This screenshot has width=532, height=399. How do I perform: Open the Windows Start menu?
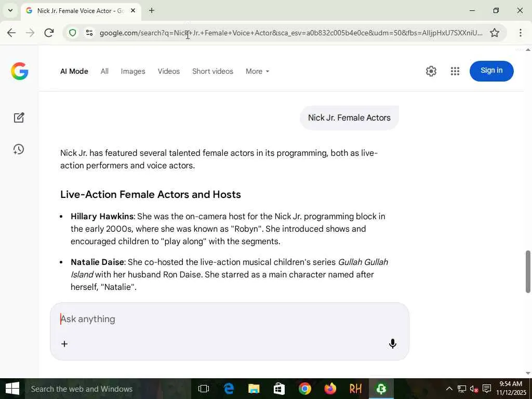(x=12, y=389)
